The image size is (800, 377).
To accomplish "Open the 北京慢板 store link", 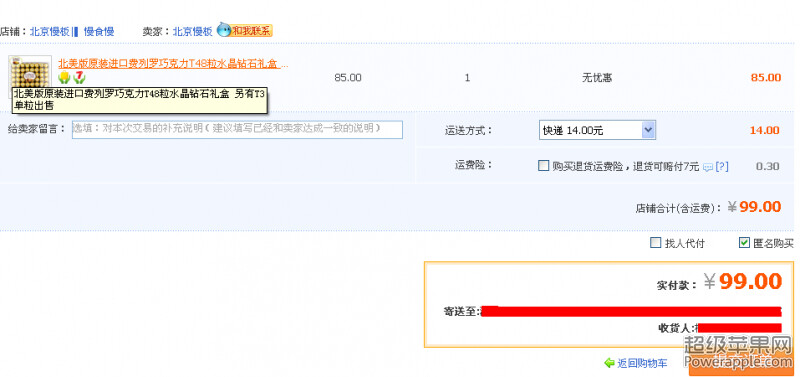I will (49, 32).
